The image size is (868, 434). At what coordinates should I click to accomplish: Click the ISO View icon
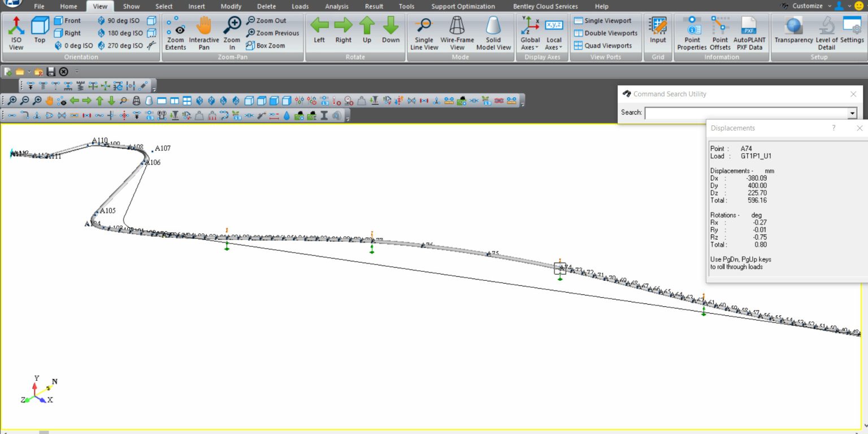click(16, 33)
